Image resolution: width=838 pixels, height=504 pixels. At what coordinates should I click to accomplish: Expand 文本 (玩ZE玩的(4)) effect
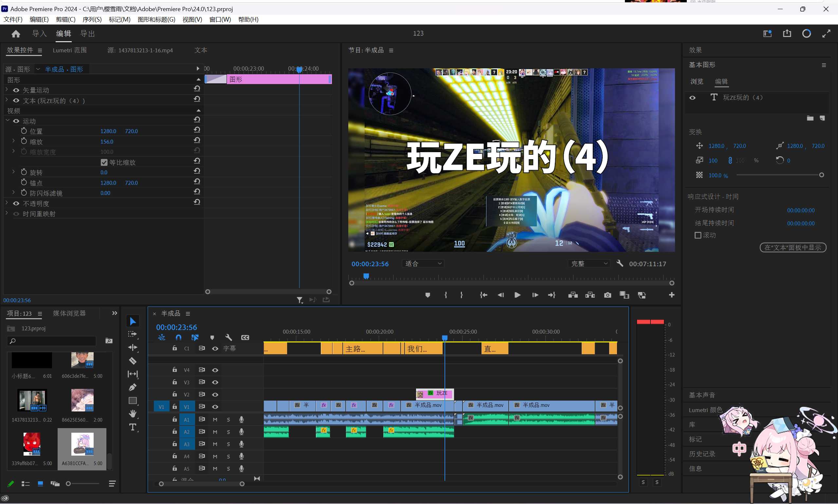coord(7,100)
